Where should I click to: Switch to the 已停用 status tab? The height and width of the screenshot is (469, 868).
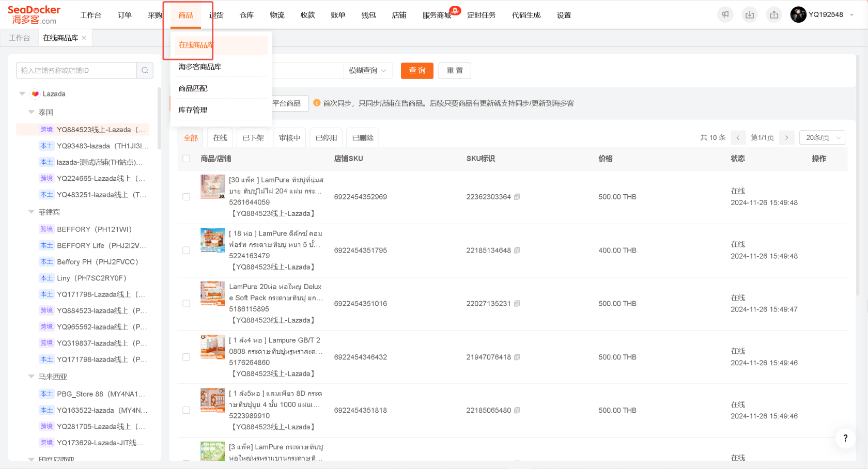point(326,138)
